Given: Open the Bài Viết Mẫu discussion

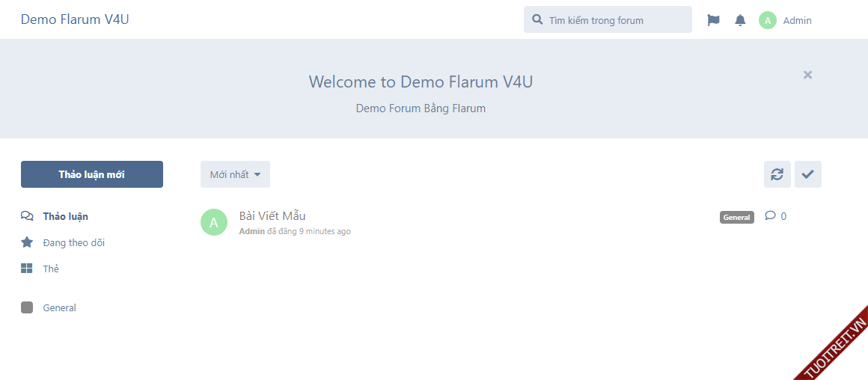Looking at the screenshot, I should (x=272, y=215).
